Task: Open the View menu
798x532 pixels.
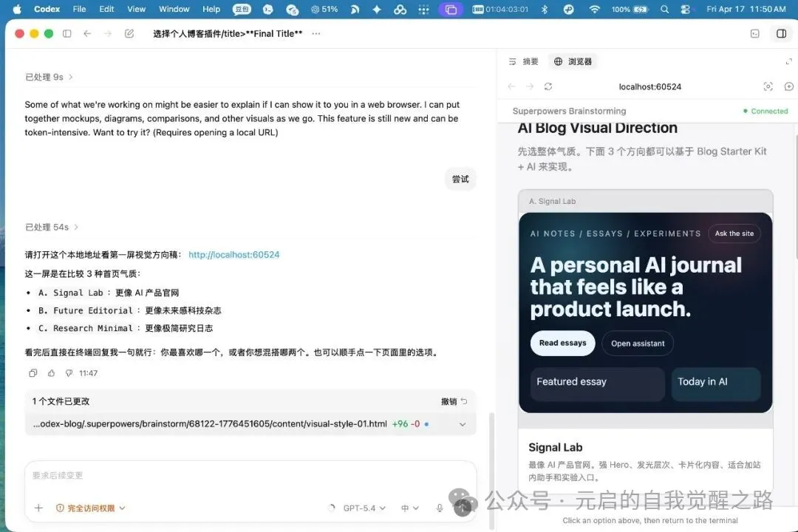Action: click(x=136, y=9)
